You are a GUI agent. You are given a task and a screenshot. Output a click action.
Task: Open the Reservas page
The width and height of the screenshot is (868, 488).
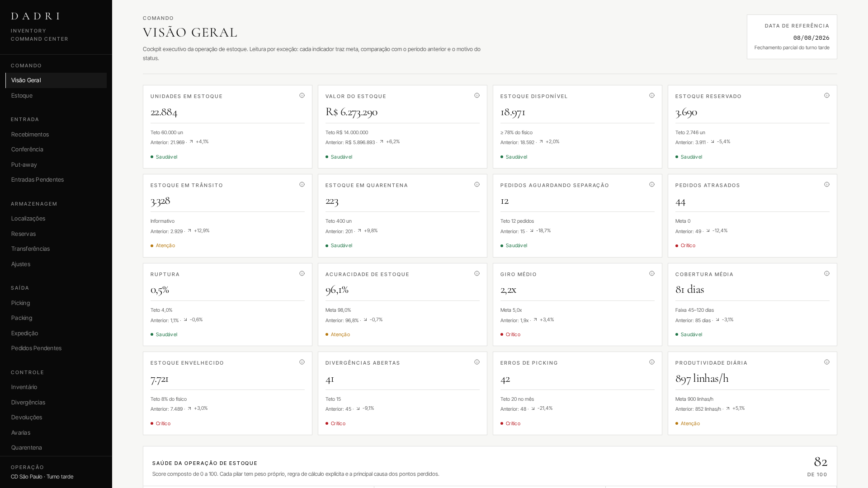tap(56, 234)
